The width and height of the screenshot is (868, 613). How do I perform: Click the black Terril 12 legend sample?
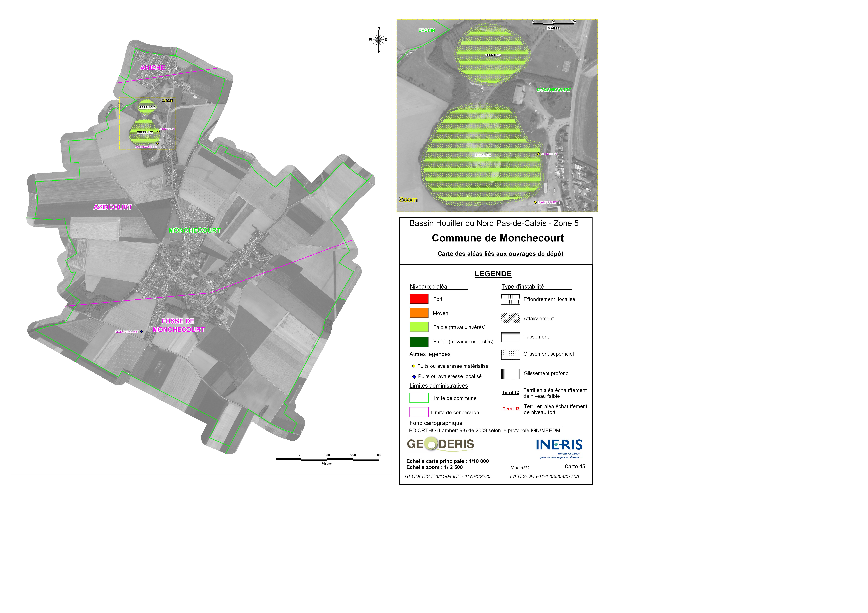click(510, 393)
